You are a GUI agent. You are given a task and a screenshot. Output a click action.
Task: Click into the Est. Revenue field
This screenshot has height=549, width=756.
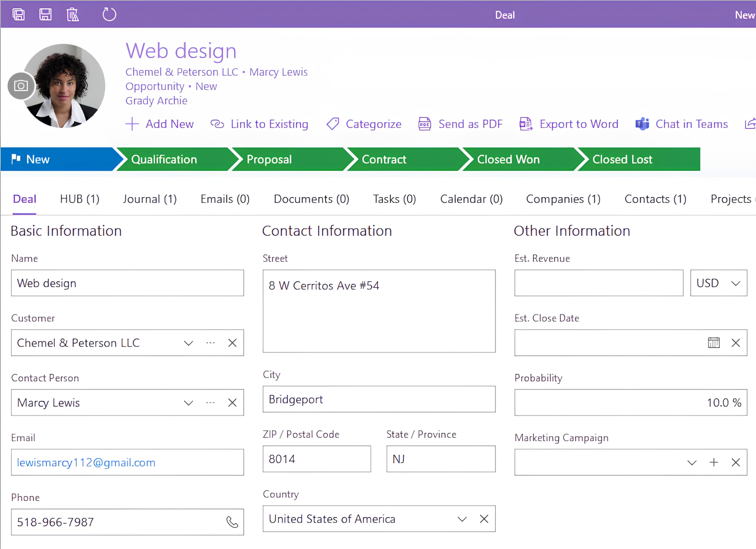(x=599, y=283)
